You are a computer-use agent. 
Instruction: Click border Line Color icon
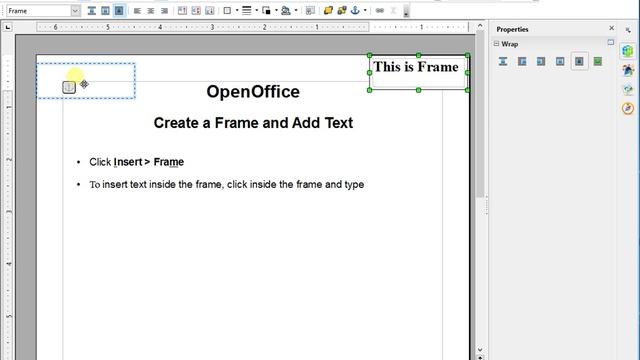click(x=266, y=11)
